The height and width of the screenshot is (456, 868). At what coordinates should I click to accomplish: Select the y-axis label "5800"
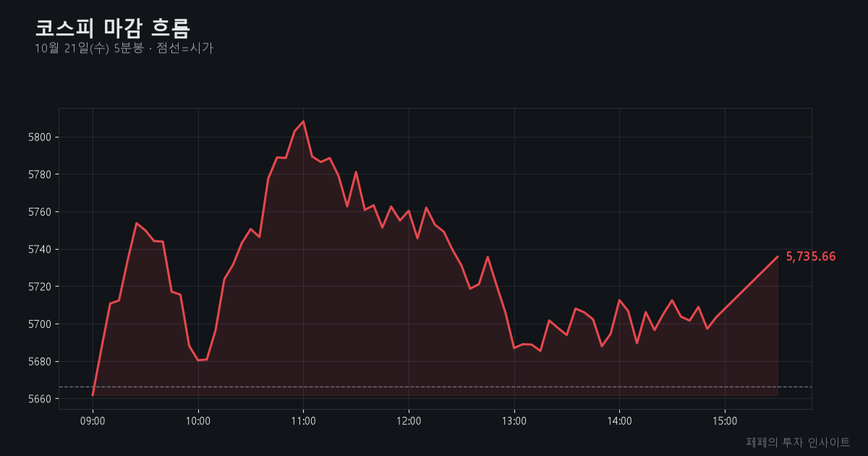pos(41,138)
